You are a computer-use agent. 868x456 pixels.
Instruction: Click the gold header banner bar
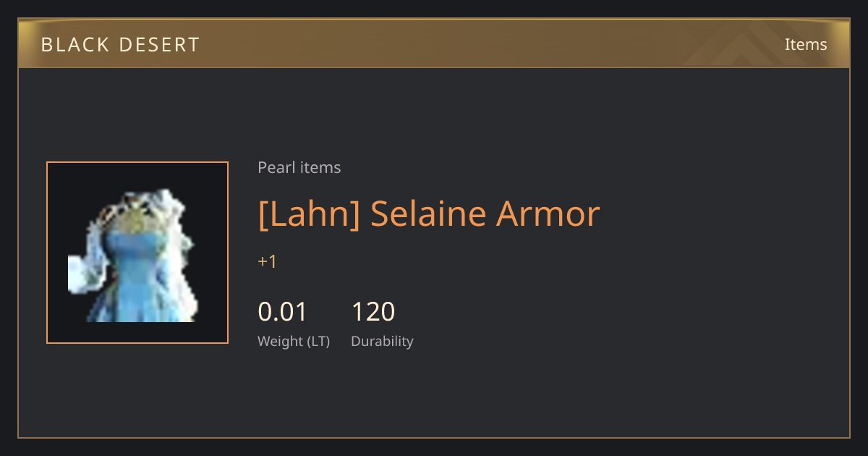pyautogui.click(x=434, y=43)
